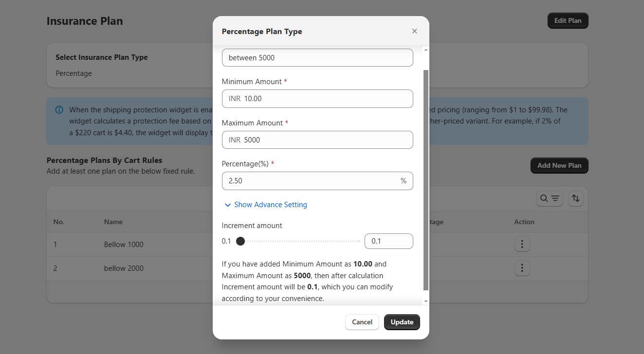
Task: Close the Percentage Plan Type dialog
Action: (x=414, y=31)
